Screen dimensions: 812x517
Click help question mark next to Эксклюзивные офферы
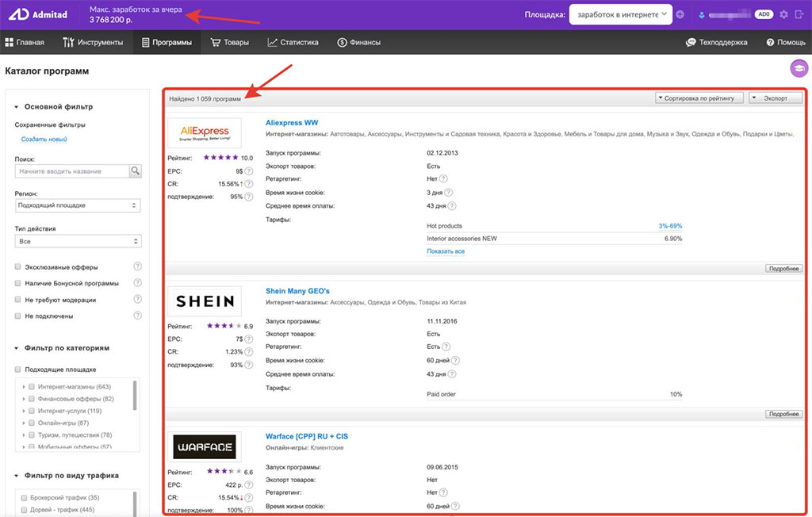click(137, 267)
